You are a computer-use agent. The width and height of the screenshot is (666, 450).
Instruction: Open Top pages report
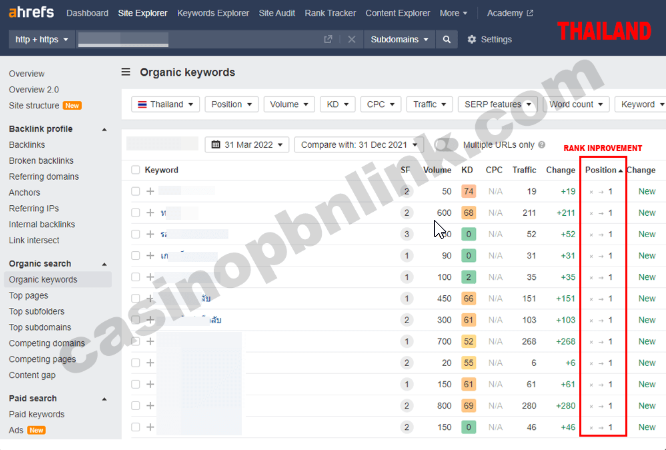click(28, 295)
